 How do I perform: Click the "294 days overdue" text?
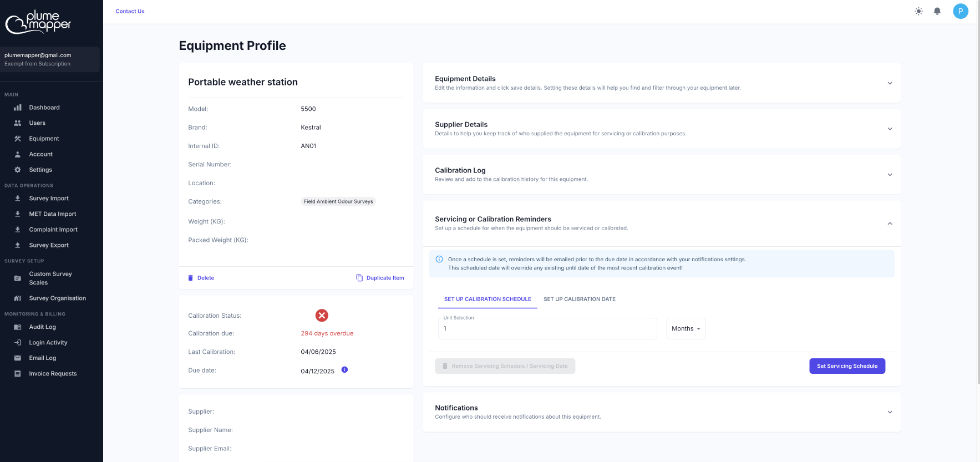point(327,333)
